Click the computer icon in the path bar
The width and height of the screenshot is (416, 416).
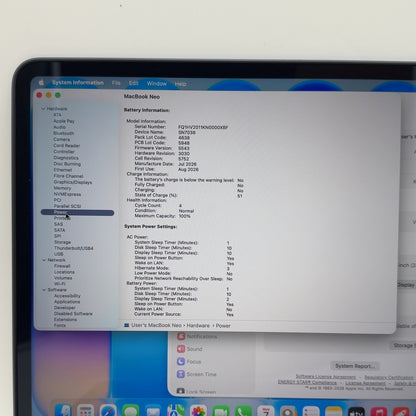coord(127,325)
